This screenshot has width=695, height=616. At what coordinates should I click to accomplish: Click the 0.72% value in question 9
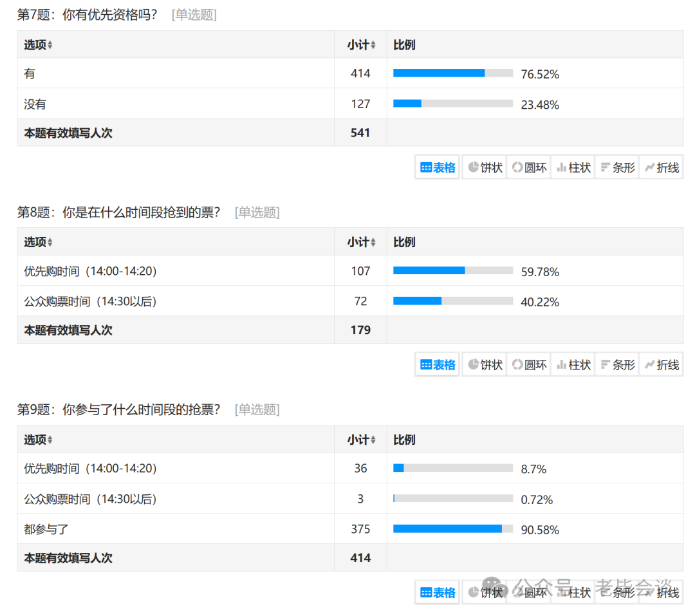pyautogui.click(x=537, y=499)
